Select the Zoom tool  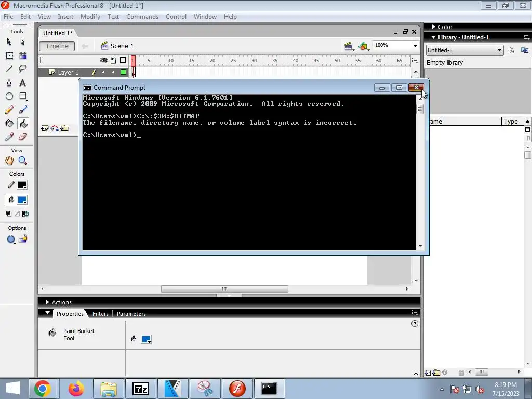pos(23,161)
